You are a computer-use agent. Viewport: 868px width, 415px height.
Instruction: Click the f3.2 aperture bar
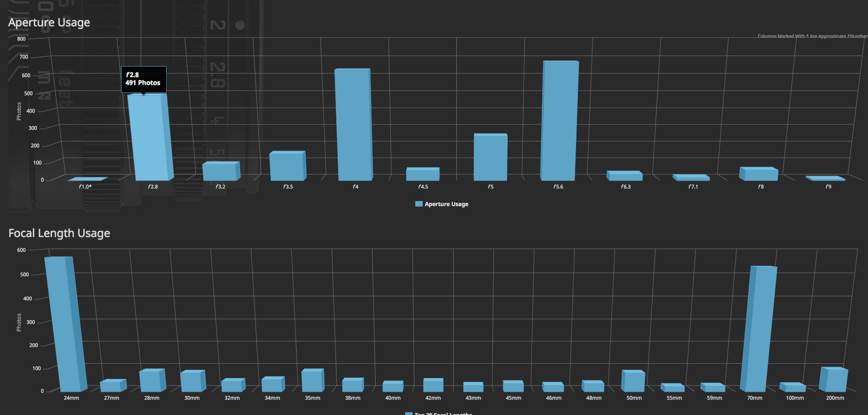[220, 171]
